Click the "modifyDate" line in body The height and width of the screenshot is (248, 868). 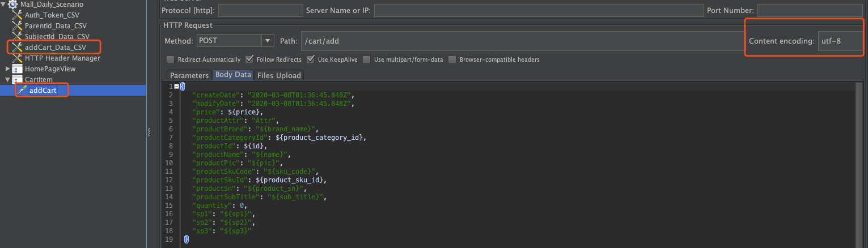273,104
